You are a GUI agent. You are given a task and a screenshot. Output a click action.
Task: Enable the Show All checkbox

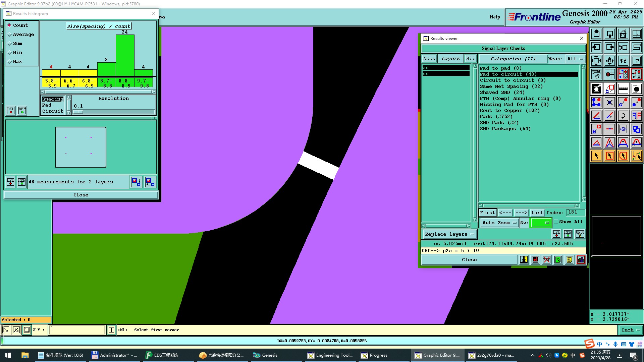point(556,222)
